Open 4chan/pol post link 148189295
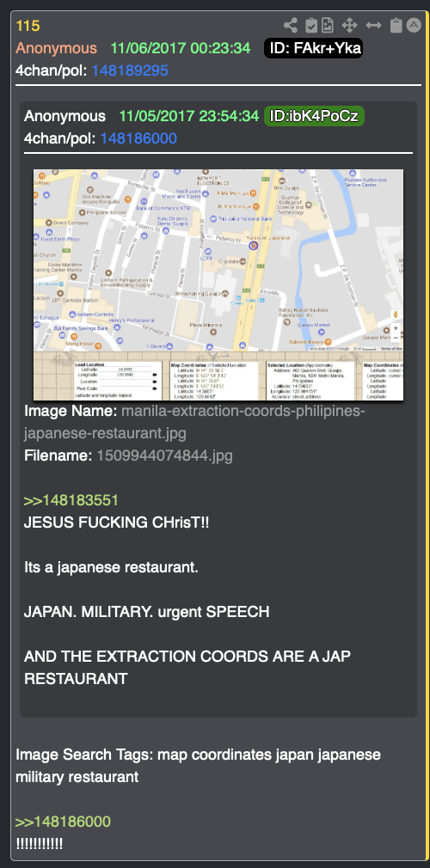Viewport: 430px width, 868px height. tap(130, 70)
